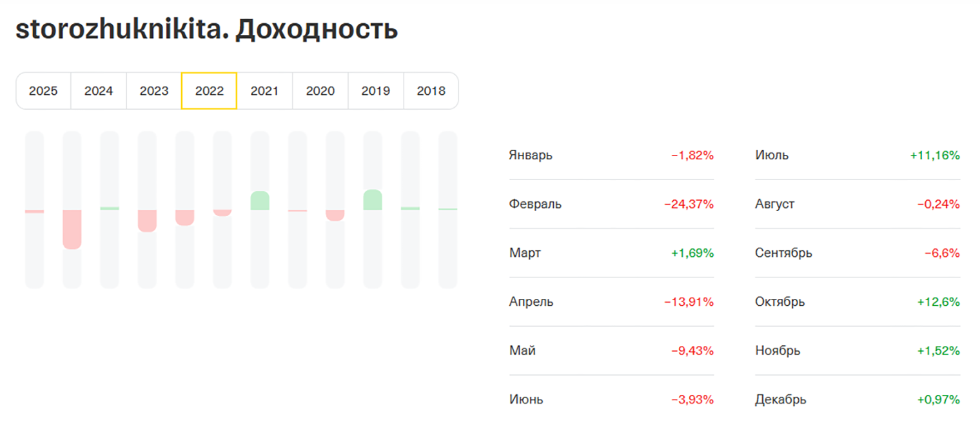This screenshot has height=435, width=980.
Task: Click the Январь −1,82% row
Action: click(611, 155)
